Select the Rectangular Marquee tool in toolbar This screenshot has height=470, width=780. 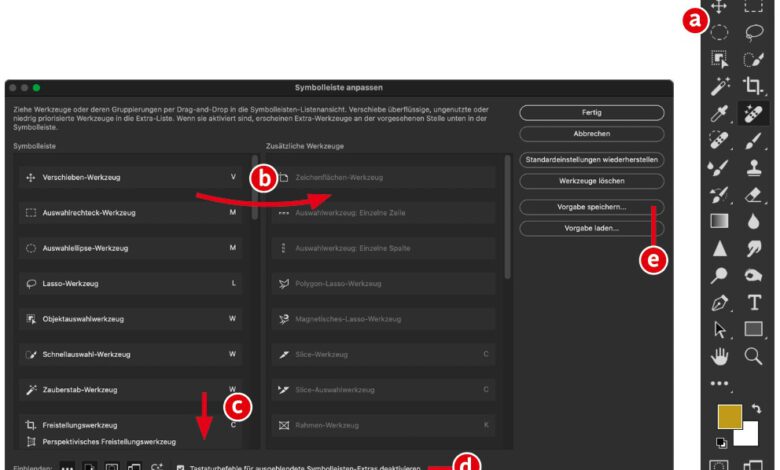(x=754, y=6)
